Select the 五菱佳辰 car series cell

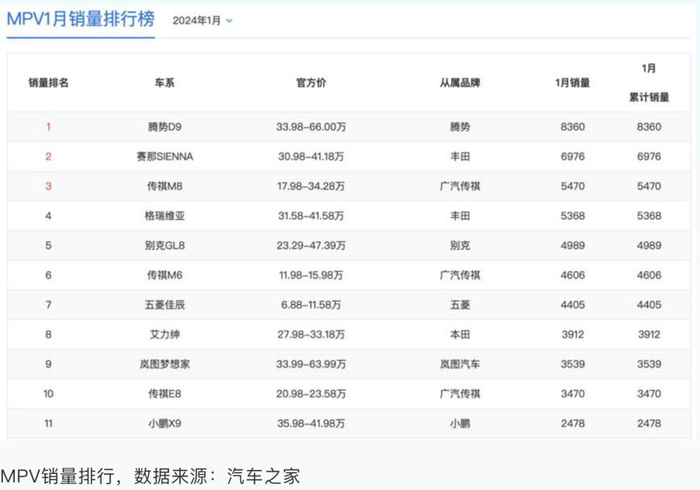(164, 305)
